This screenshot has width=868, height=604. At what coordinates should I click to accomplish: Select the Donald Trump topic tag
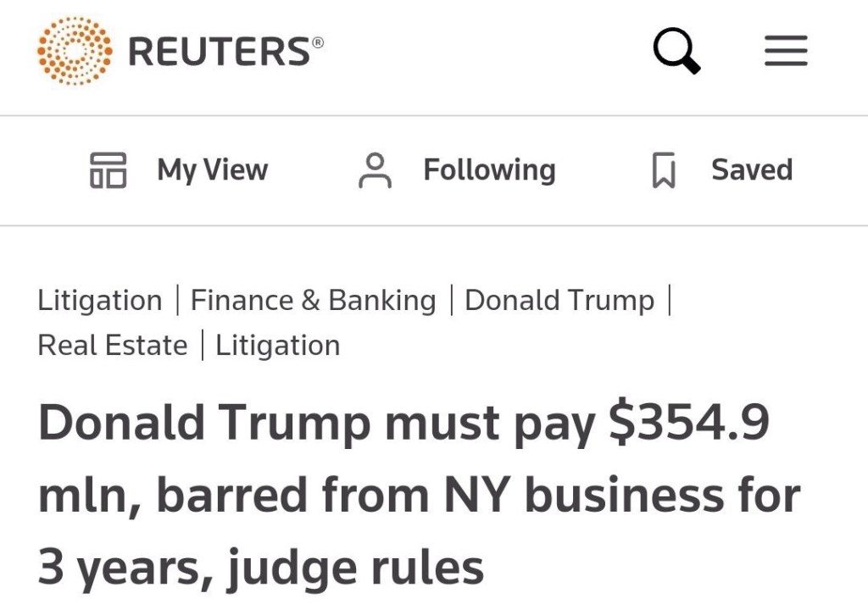tap(559, 300)
